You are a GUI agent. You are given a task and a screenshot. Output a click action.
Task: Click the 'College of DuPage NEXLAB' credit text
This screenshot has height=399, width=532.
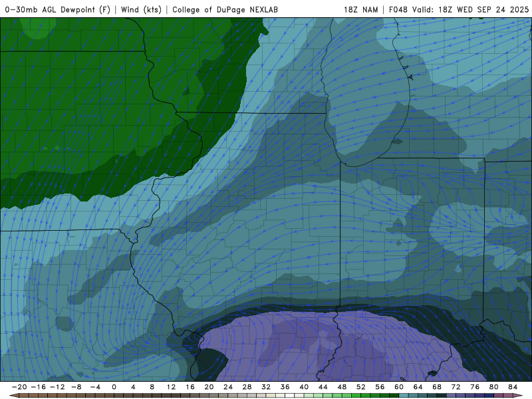[x=225, y=10]
